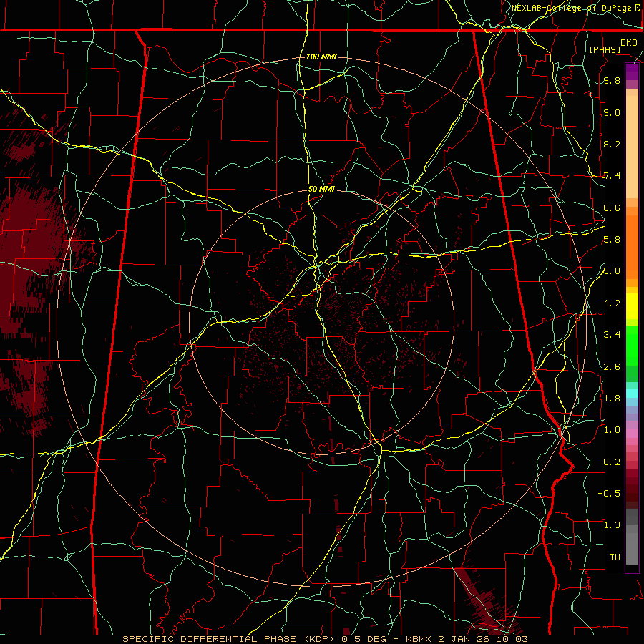
Task: Click the 8.2 value on the color scale
Action: tap(612, 145)
